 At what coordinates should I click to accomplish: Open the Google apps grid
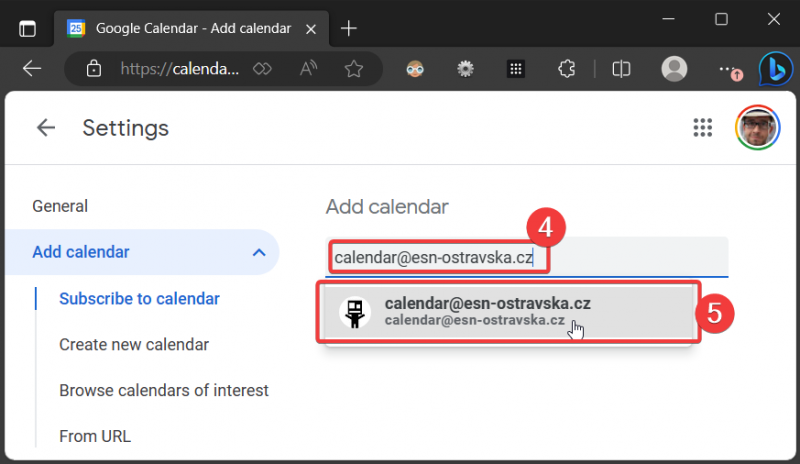coord(702,128)
